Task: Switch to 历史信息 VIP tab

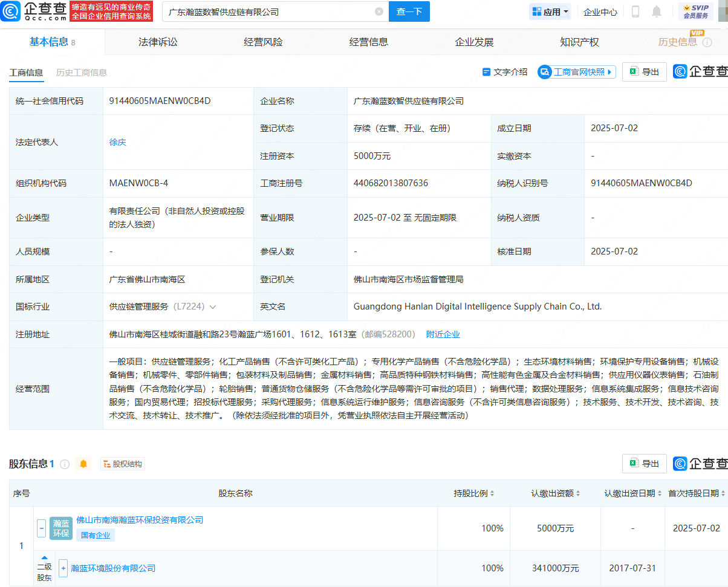Action: tap(678, 42)
